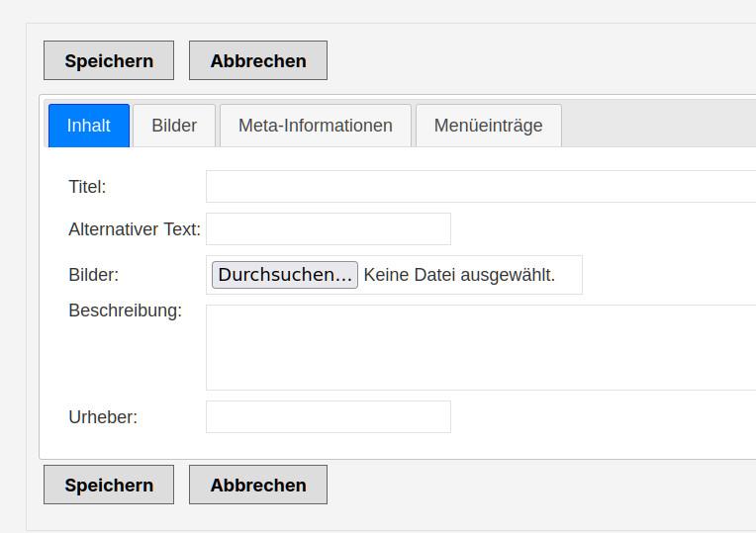Click the "Bilder:" field label

pyautogui.click(x=93, y=275)
